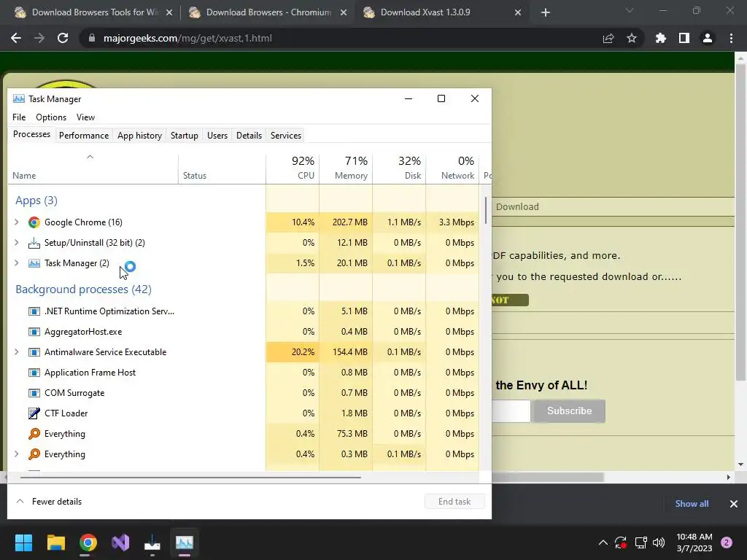The image size is (747, 560).
Task: Expand the Antimalware Service Executable row
Action: click(x=17, y=352)
